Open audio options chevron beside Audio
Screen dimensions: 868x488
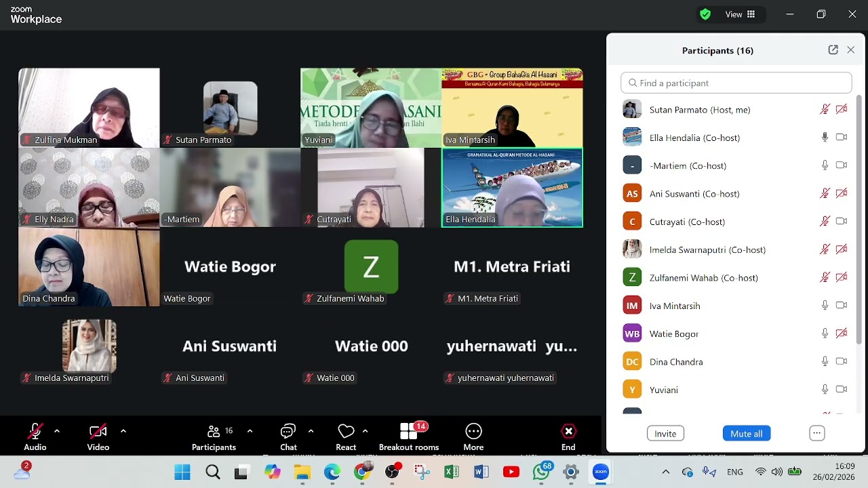click(57, 431)
